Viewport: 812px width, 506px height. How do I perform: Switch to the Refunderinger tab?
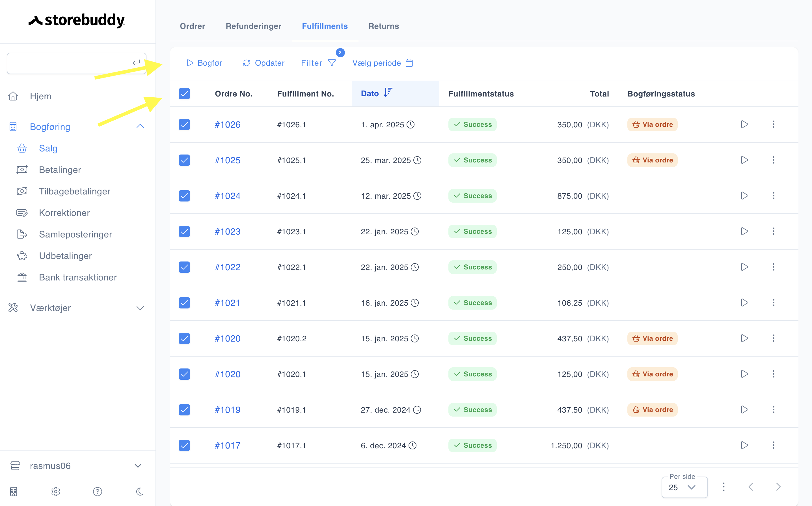(253, 26)
